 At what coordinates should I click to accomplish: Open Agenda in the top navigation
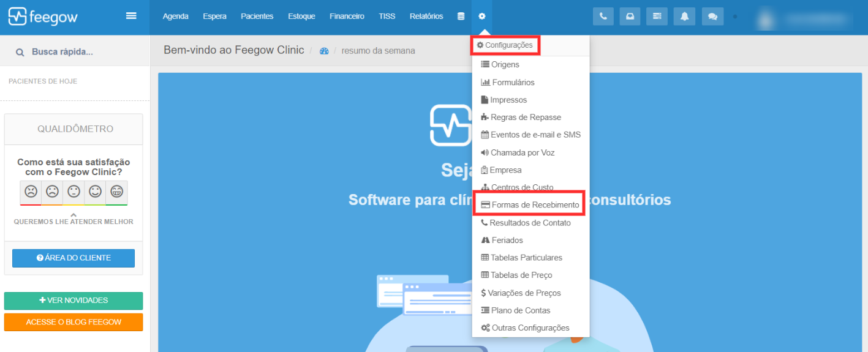[x=175, y=17]
